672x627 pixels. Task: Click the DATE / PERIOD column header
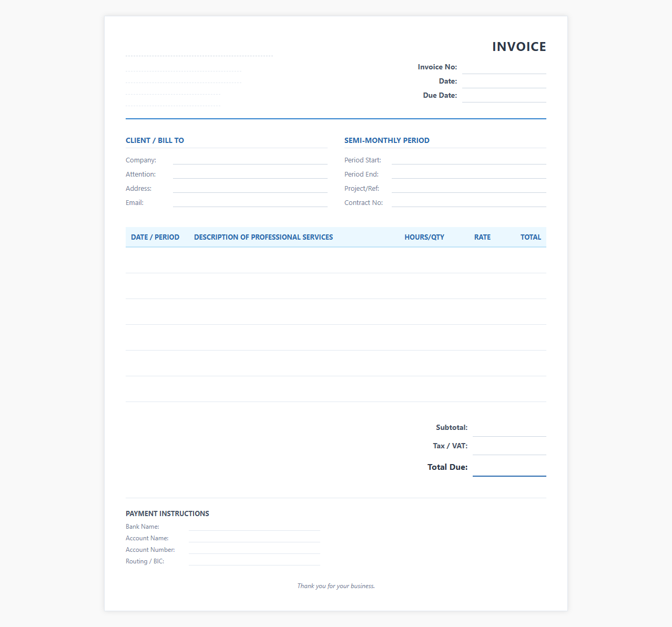pos(155,237)
